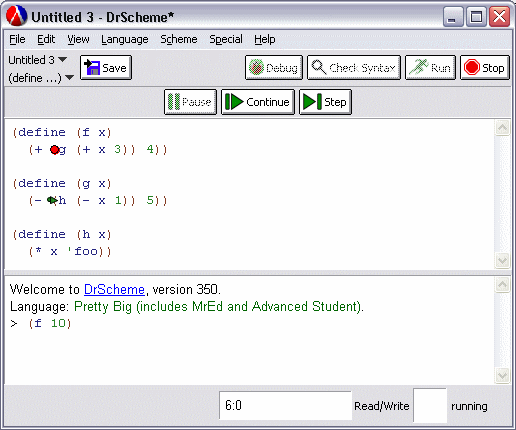Click the empty status box beside Read/Write
516x430 pixels.
(430, 406)
